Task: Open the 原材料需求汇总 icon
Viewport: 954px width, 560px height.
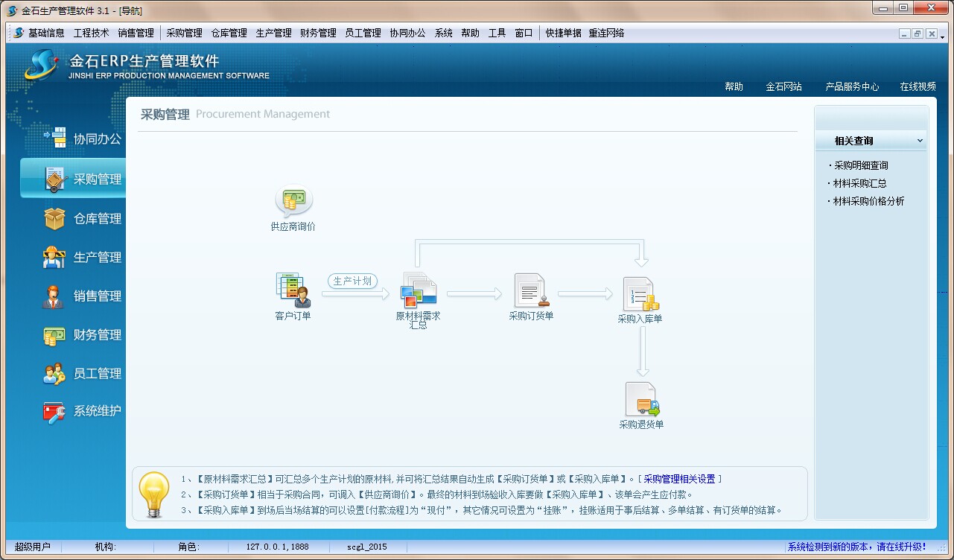Action: [419, 290]
